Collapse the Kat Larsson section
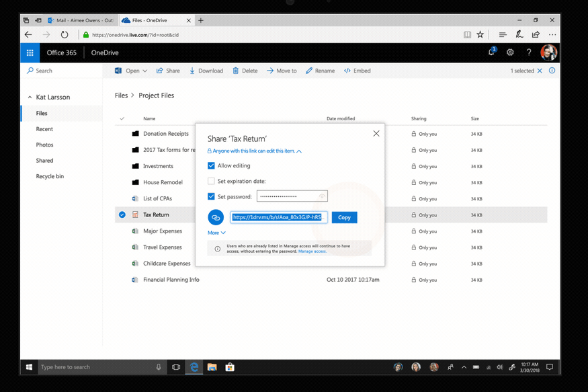This screenshot has height=392, width=588. coord(30,97)
